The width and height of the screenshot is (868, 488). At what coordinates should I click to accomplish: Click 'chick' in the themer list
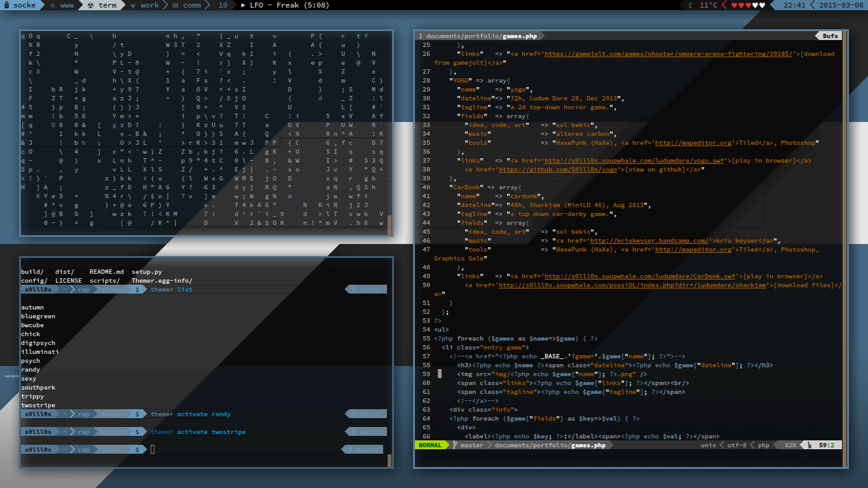31,334
